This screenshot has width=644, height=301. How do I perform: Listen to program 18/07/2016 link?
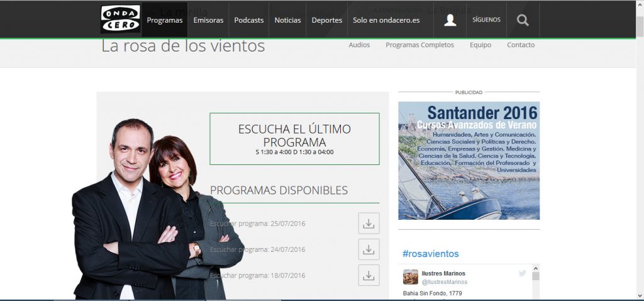tap(257, 276)
